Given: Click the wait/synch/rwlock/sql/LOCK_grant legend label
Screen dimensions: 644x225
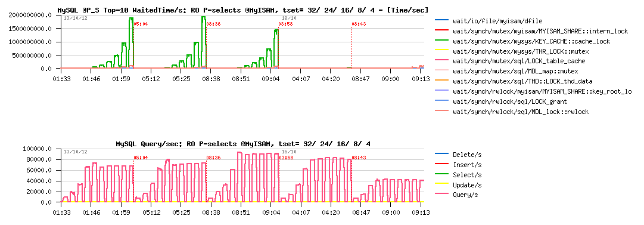Looking at the screenshot, I should point(510,101).
